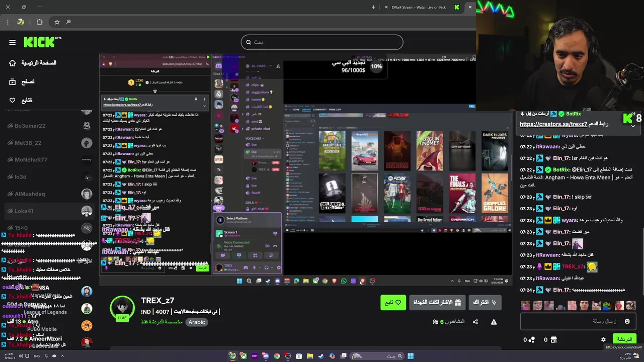Viewport: 644px width, 362px height.
Task: Click the share icon below stream
Action: pyautogui.click(x=475, y=322)
